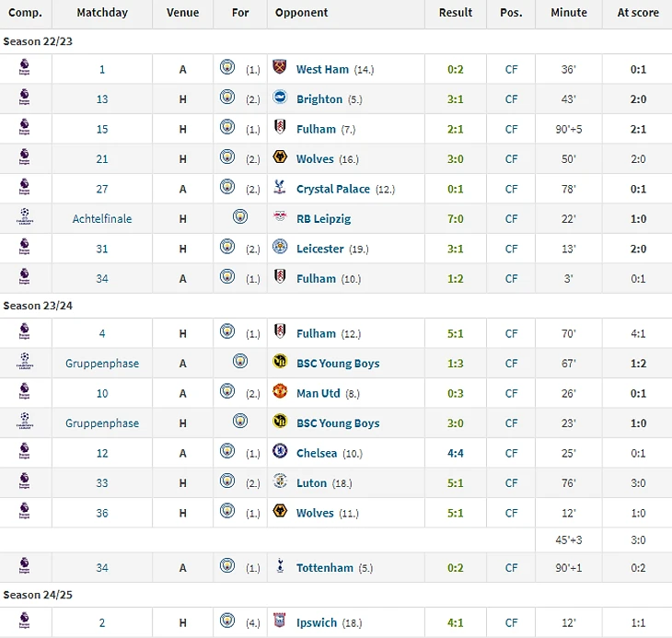Open the Achtelfinale matchday link

tap(102, 219)
